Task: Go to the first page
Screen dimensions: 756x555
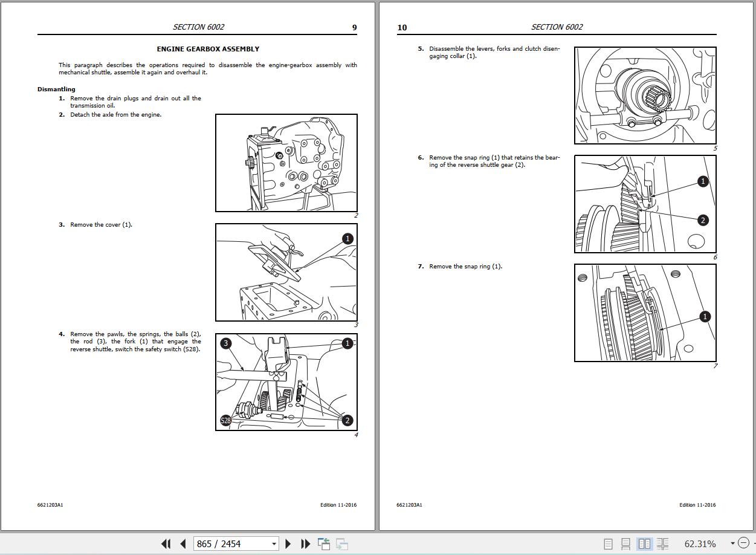Action: tap(166, 544)
